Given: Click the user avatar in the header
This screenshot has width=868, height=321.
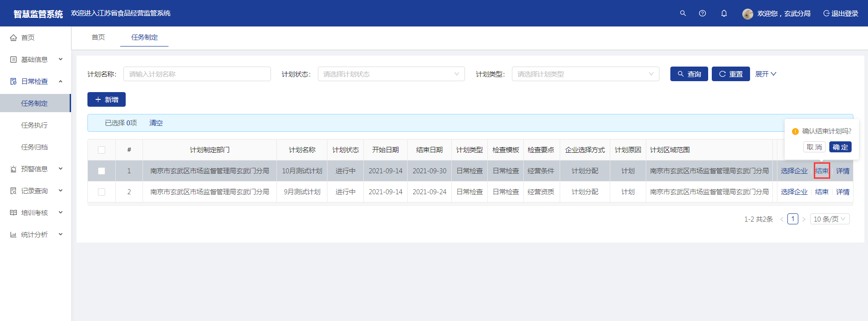Looking at the screenshot, I should (747, 14).
